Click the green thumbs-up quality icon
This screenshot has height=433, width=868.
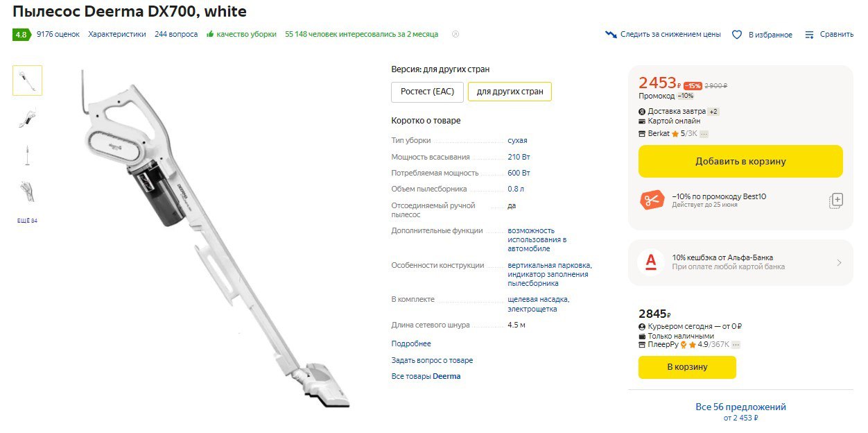click(210, 34)
